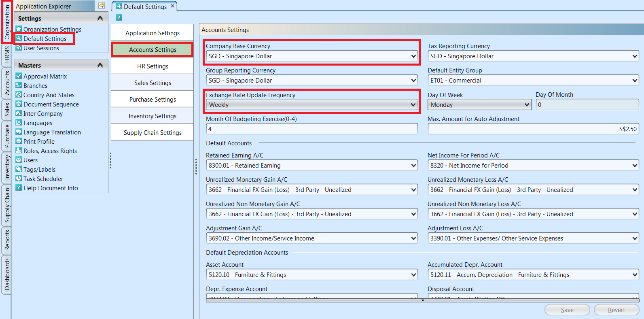
Task: Click the Organization Settings house icon
Action: tap(19, 29)
